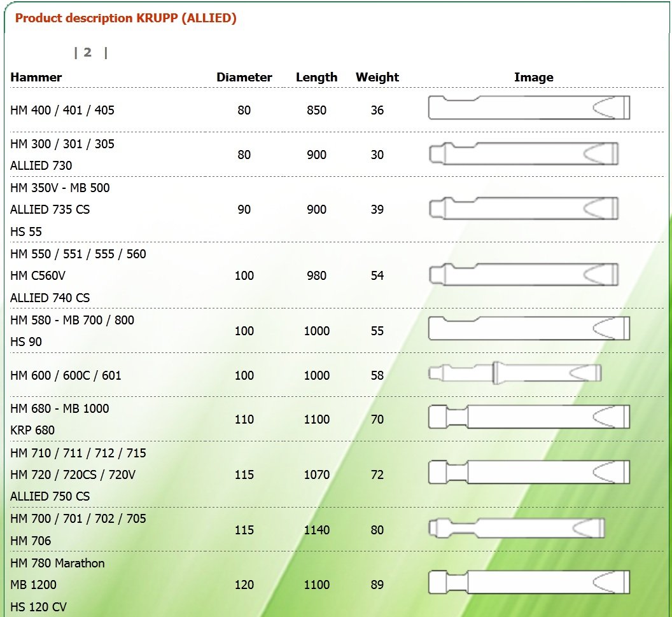Image resolution: width=672 pixels, height=617 pixels.
Task: Click the weight value 72
Action: click(x=377, y=475)
